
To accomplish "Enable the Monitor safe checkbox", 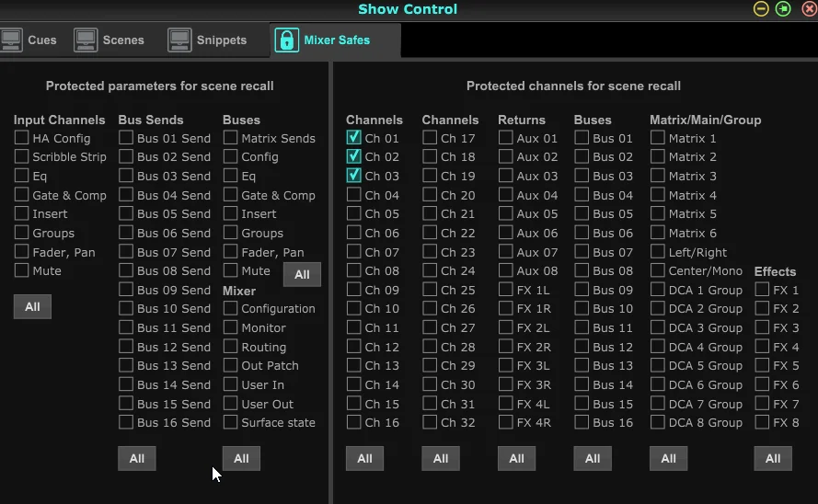I will [230, 327].
